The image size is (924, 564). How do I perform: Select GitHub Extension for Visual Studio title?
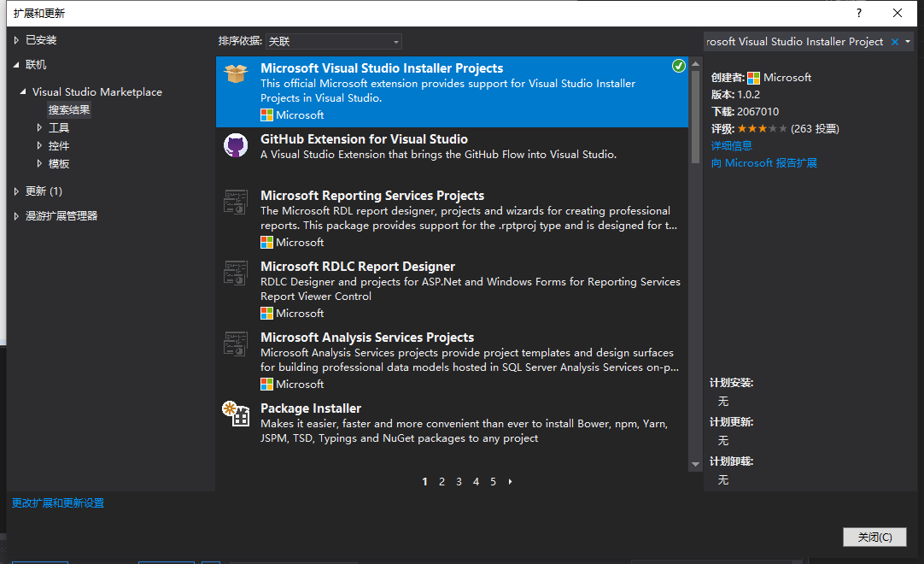tap(364, 139)
